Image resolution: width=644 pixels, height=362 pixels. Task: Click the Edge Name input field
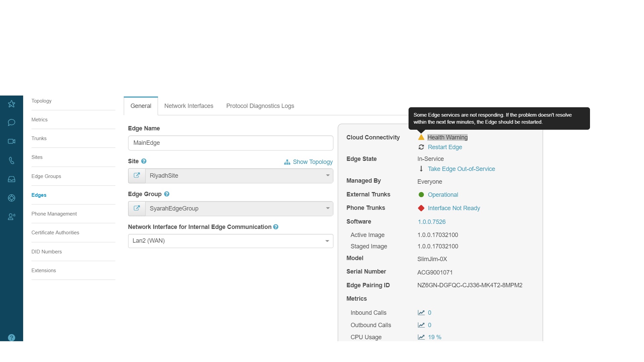point(230,143)
